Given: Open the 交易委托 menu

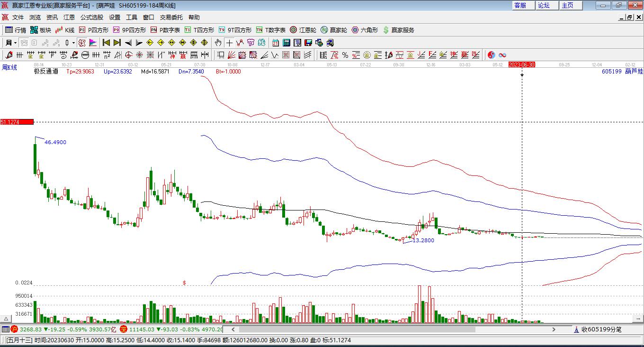Looking at the screenshot, I should click(171, 18).
